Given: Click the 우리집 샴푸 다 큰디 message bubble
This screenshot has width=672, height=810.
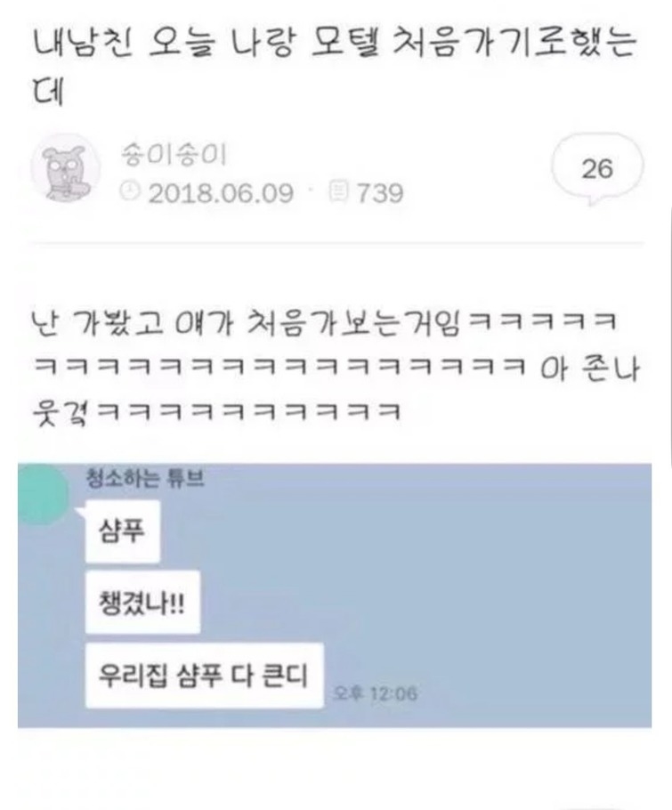Looking at the screenshot, I should click(x=204, y=676).
